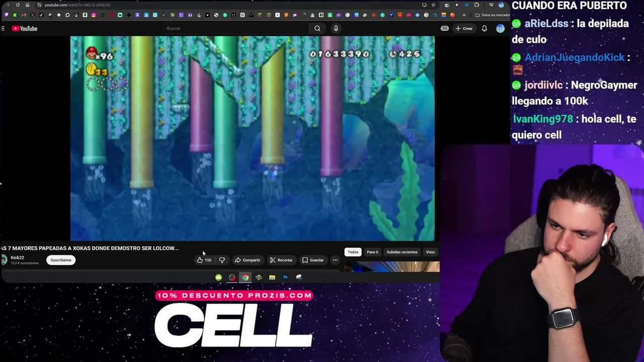Open the green cloud app in taskbar

click(218, 278)
